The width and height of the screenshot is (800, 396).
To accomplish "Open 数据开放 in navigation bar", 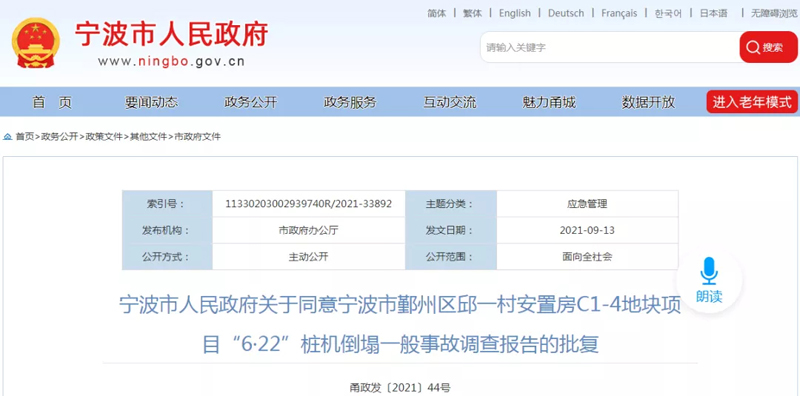I will pyautogui.click(x=648, y=102).
